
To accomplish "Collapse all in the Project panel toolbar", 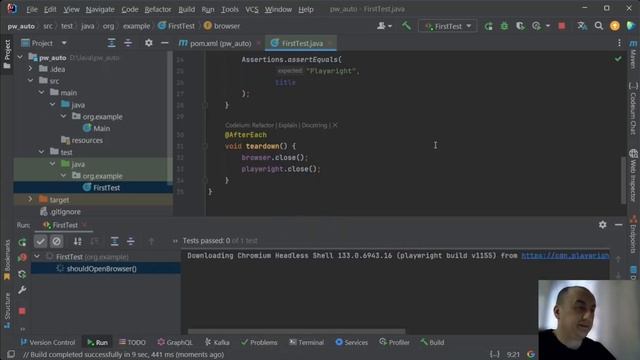I will click(x=128, y=43).
